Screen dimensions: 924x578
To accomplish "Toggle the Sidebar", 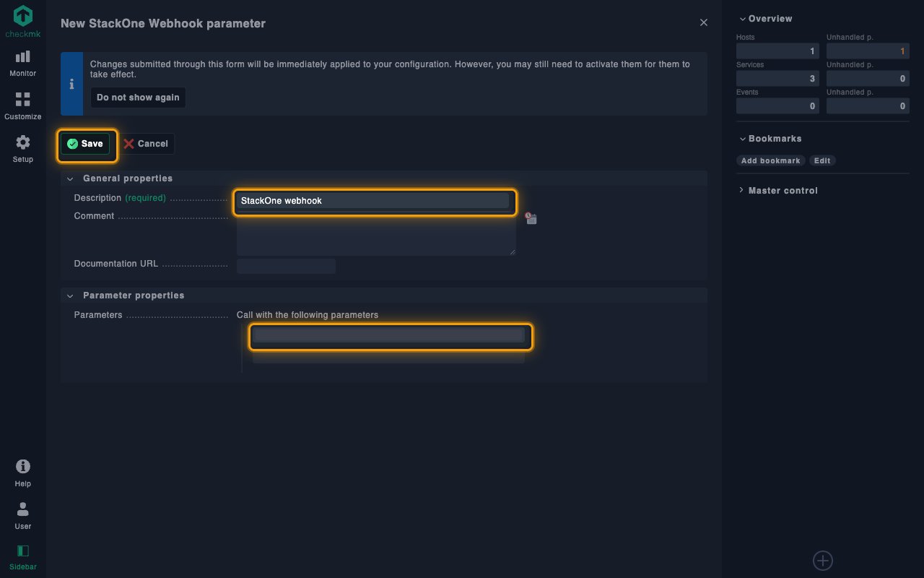I will (x=23, y=558).
